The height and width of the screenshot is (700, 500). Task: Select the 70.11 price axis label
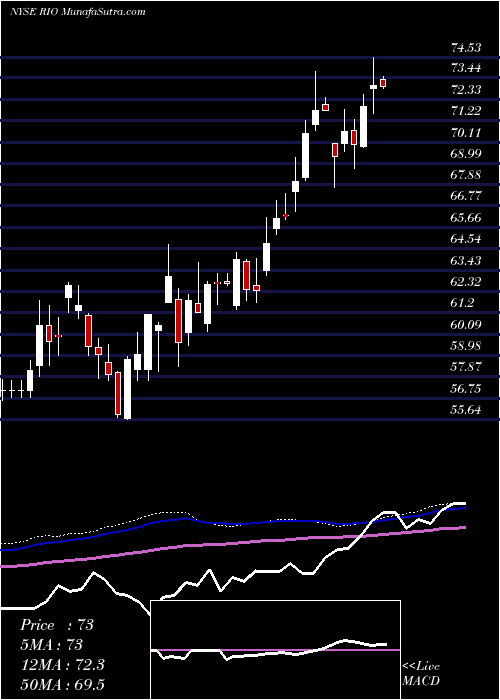point(467,132)
